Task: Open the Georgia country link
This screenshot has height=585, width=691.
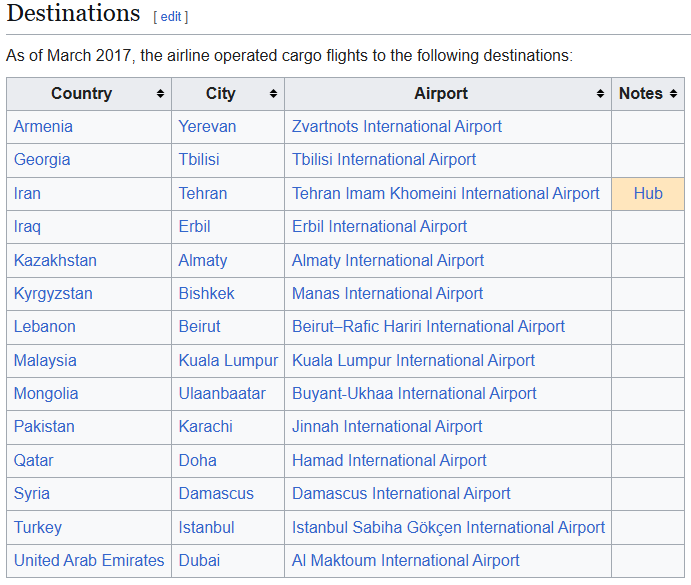Action: tap(42, 160)
